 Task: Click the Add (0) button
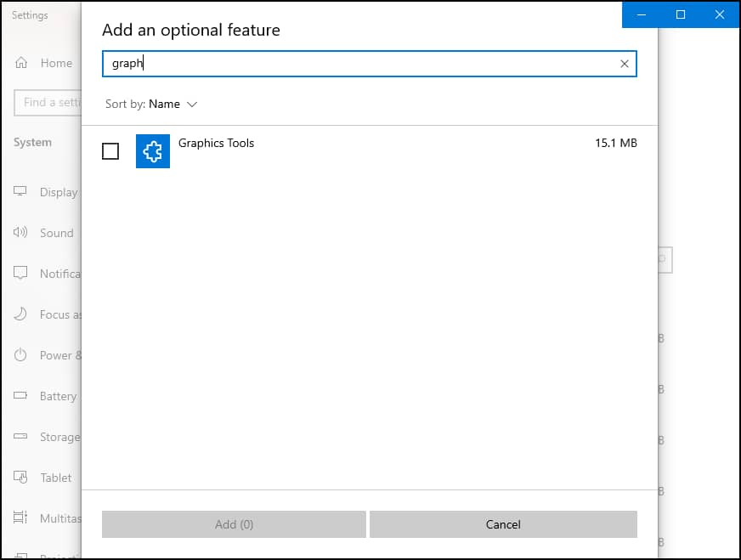click(234, 524)
